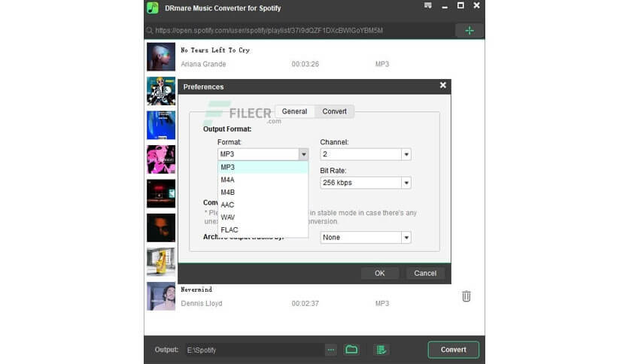629x364 pixels.
Task: Select the second track's album thumbnail
Action: point(161,91)
